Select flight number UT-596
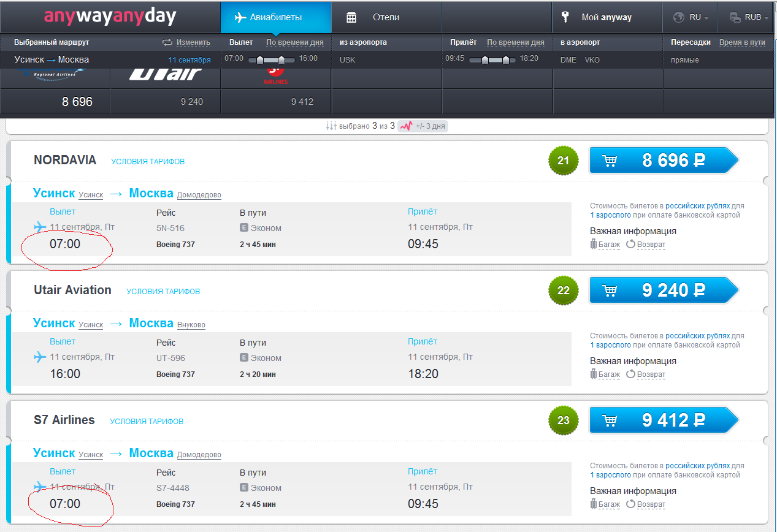 pyautogui.click(x=170, y=358)
